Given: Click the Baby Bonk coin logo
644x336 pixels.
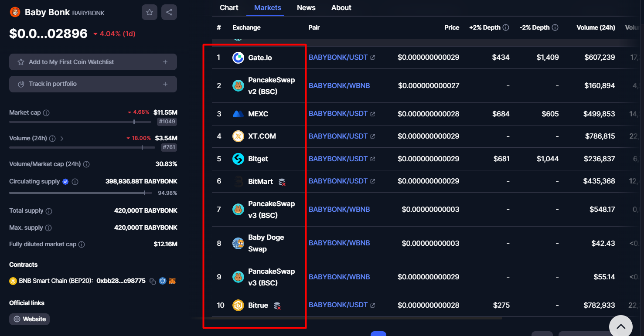Looking at the screenshot, I should (x=15, y=12).
